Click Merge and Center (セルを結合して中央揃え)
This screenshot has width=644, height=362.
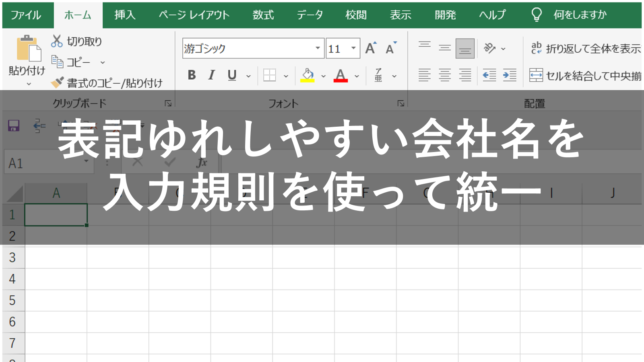tap(585, 75)
